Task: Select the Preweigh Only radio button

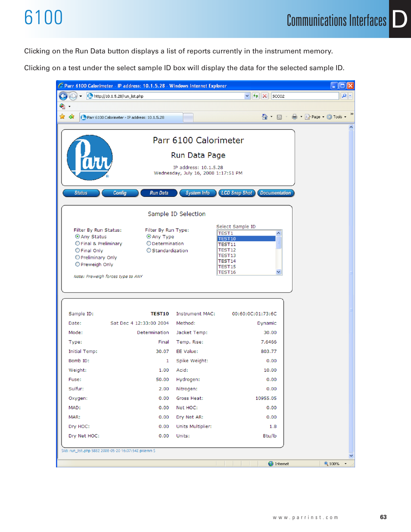Action: click(77, 264)
